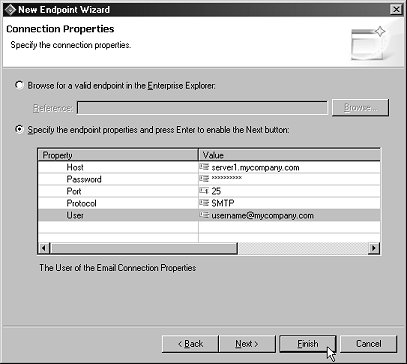This screenshot has height=364, width=407.
Task: Click the Next button
Action: coord(247,344)
